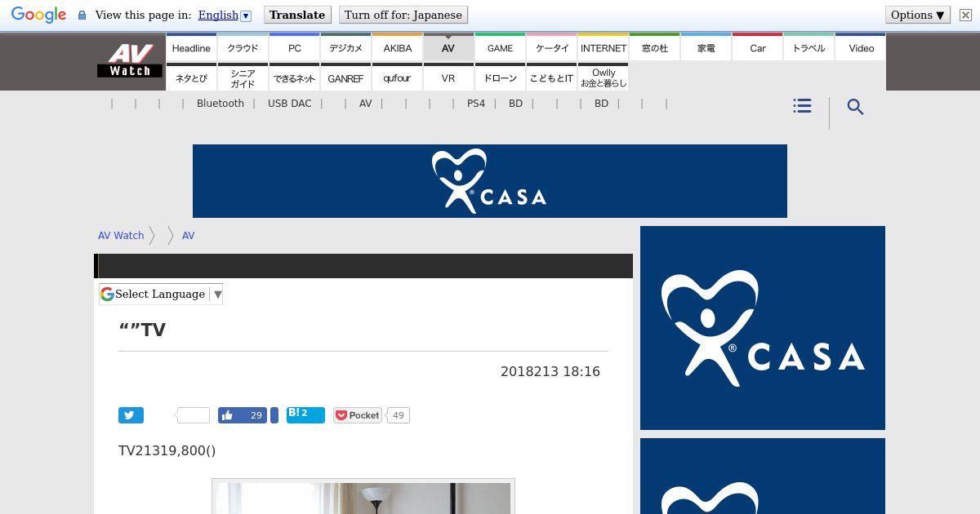980x514 pixels.
Task: Click the Bluetooth topic link
Action: click(x=220, y=104)
